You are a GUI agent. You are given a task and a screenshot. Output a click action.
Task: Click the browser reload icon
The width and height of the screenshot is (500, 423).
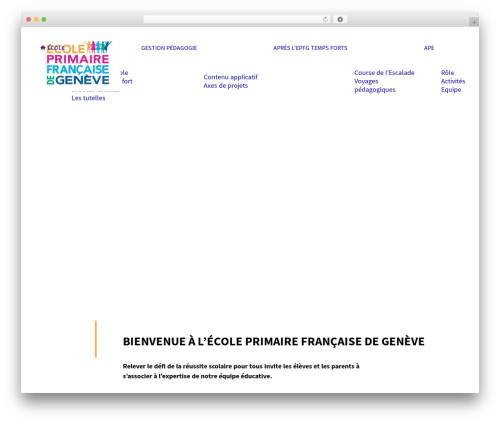click(x=325, y=20)
